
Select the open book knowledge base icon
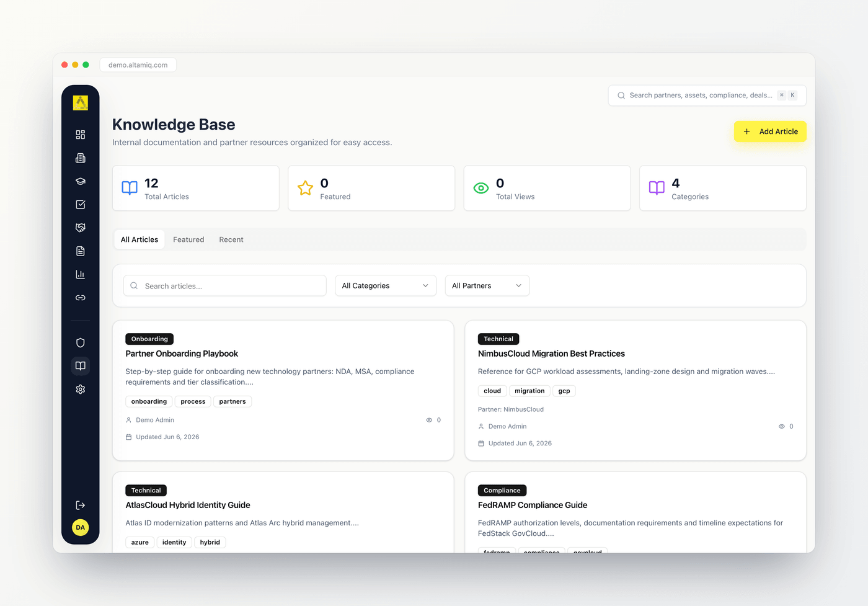click(x=81, y=366)
